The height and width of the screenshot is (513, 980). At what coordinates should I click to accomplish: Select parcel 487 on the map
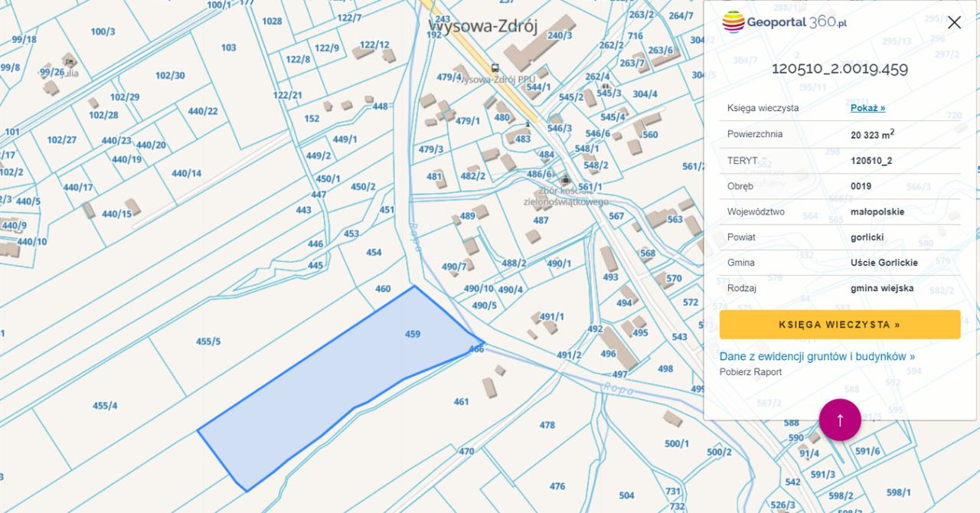point(541,220)
